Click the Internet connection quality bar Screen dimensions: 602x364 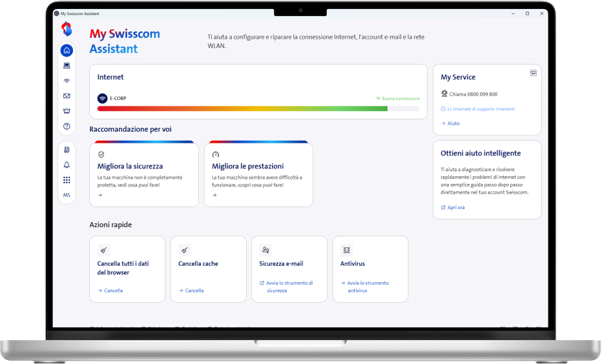click(x=258, y=109)
